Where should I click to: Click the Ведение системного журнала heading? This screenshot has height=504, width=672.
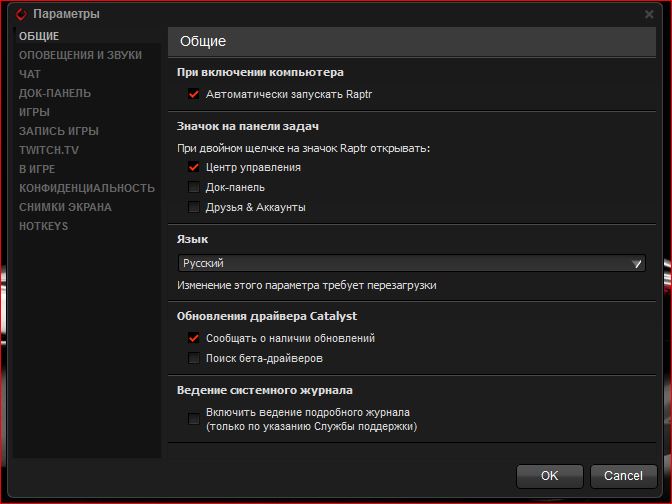point(264,390)
